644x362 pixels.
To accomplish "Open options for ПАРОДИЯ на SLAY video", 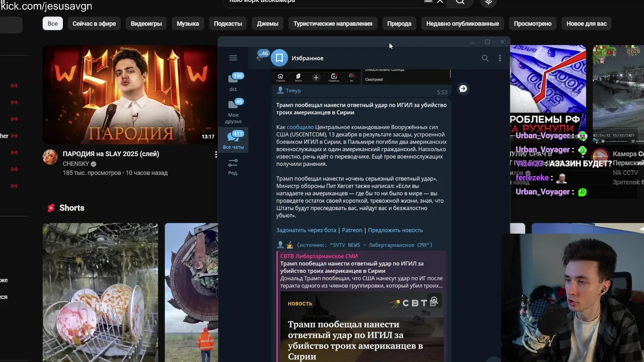I will pyautogui.click(x=216, y=155).
